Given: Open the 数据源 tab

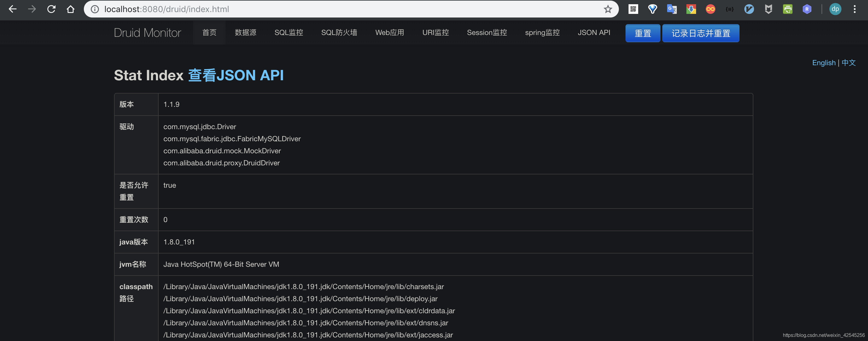Looking at the screenshot, I should click(245, 33).
